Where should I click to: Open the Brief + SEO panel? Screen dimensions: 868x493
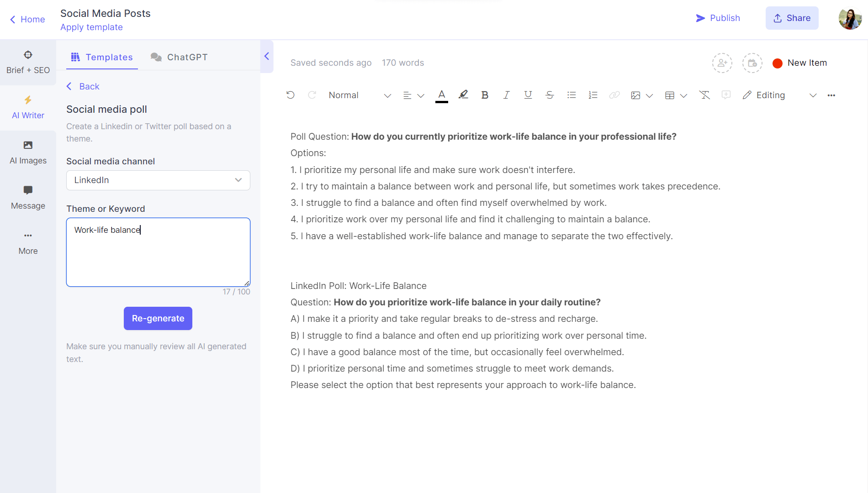(x=28, y=63)
